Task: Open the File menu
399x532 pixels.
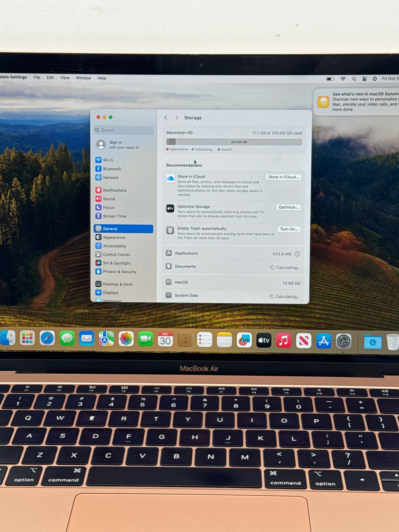Action: (37, 77)
